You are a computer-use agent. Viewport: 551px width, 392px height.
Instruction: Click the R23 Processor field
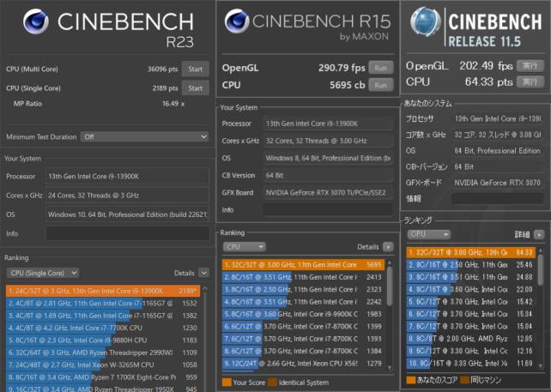[128, 177]
